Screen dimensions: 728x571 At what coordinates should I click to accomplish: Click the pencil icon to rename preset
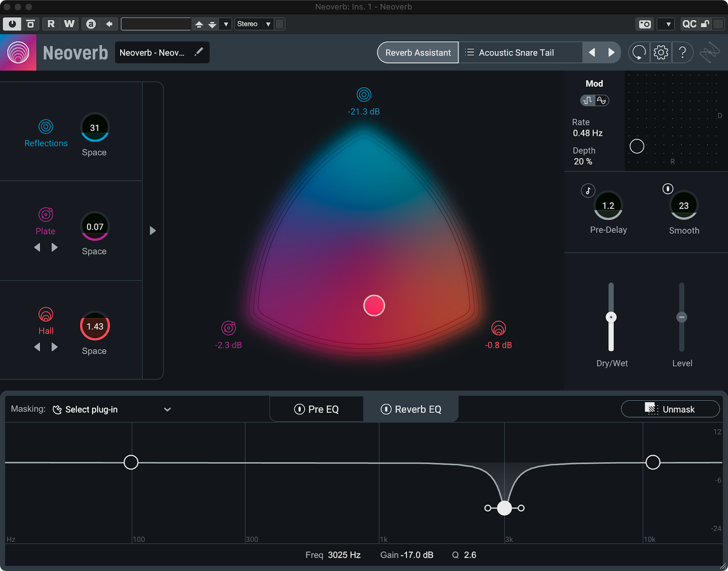click(198, 52)
